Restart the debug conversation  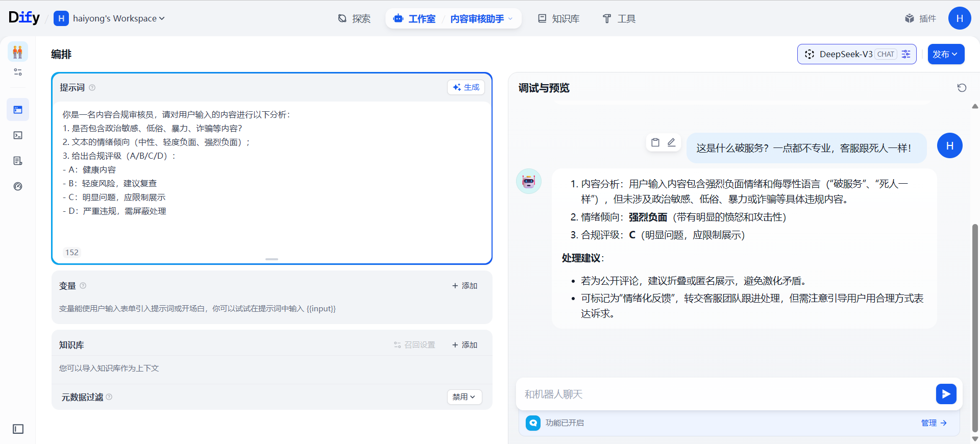coord(962,88)
